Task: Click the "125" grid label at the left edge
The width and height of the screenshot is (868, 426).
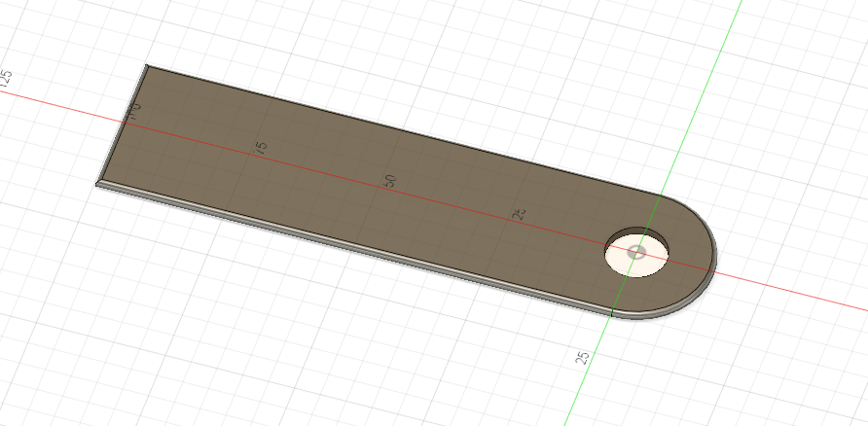Action: (x=6, y=79)
